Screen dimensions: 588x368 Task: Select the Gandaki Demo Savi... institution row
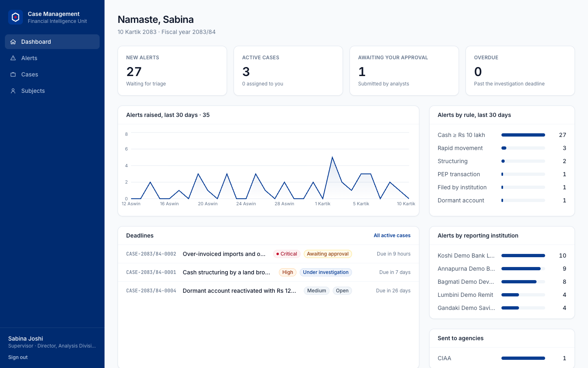502,308
